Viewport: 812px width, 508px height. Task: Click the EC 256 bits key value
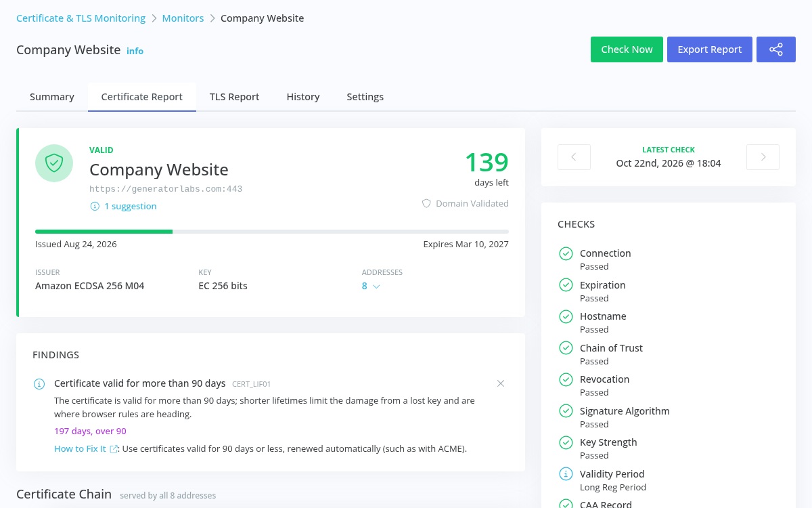tap(223, 286)
